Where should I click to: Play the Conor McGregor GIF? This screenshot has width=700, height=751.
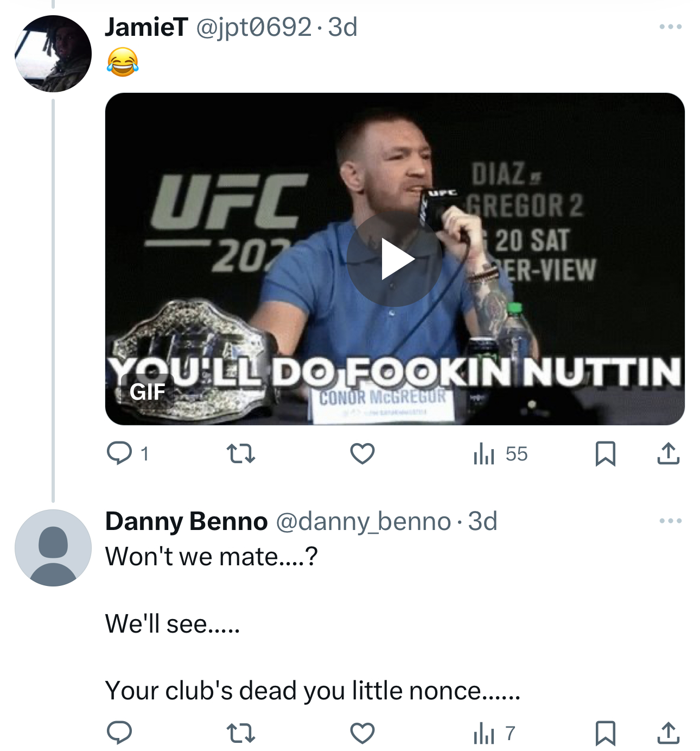tap(394, 260)
